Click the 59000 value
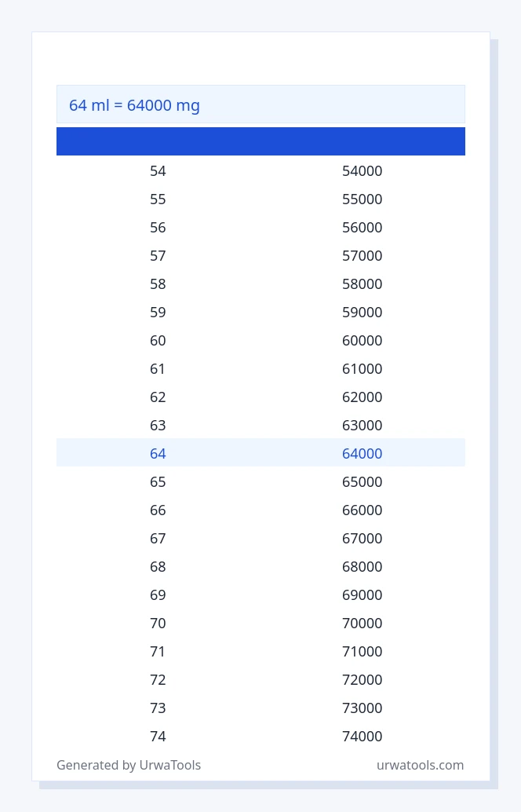 point(363,313)
